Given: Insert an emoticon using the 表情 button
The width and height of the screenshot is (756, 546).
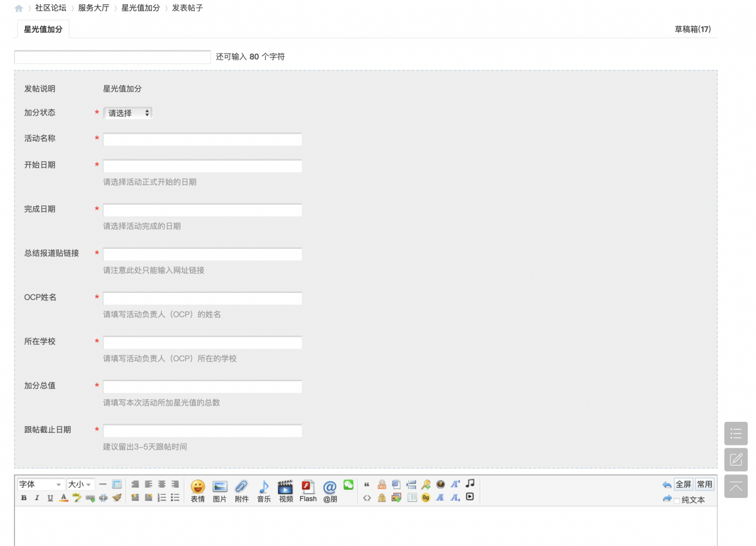Looking at the screenshot, I should point(198,490).
